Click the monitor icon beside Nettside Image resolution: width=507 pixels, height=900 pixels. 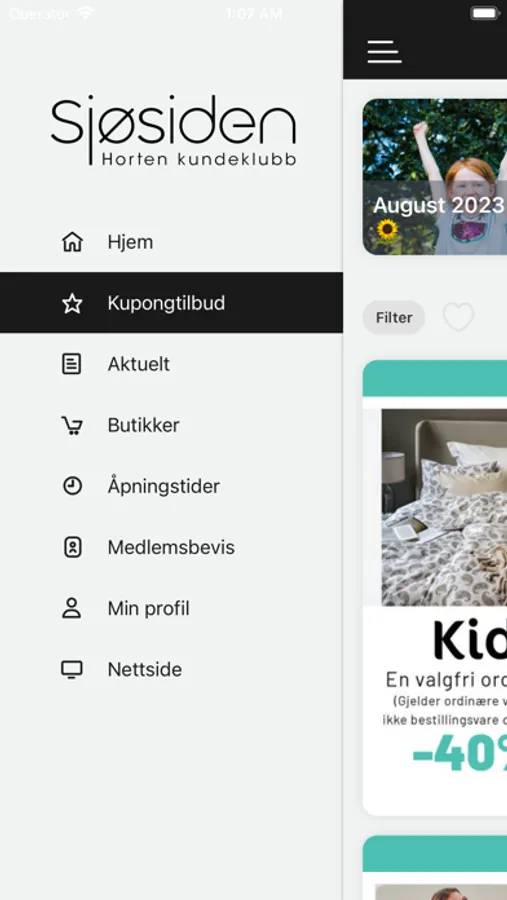pyautogui.click(x=72, y=669)
